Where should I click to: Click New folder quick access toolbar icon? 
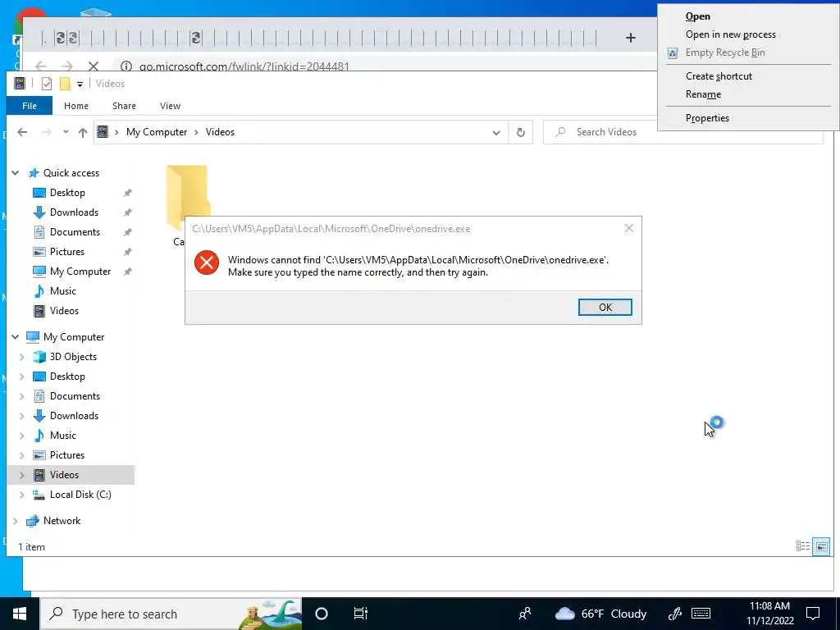pyautogui.click(x=65, y=84)
